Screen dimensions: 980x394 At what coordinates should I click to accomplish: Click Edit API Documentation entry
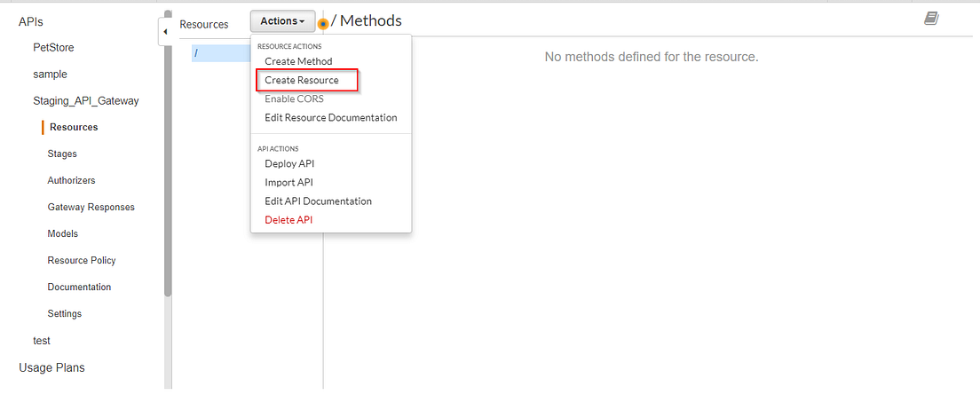tap(318, 201)
